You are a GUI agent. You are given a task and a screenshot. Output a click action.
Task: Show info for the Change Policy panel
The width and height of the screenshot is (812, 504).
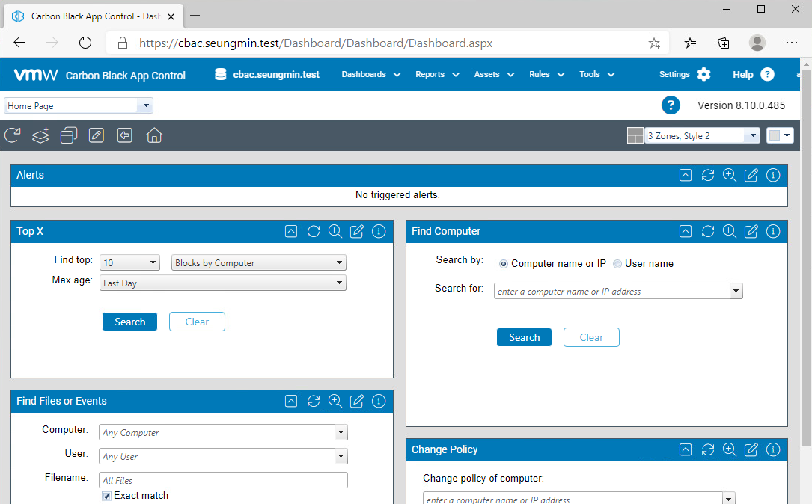coord(772,449)
